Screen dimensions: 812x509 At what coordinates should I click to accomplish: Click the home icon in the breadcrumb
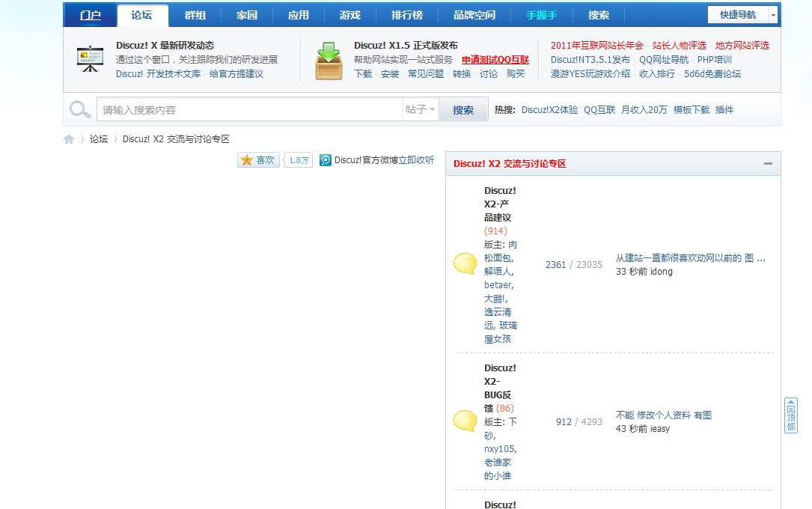(x=69, y=139)
